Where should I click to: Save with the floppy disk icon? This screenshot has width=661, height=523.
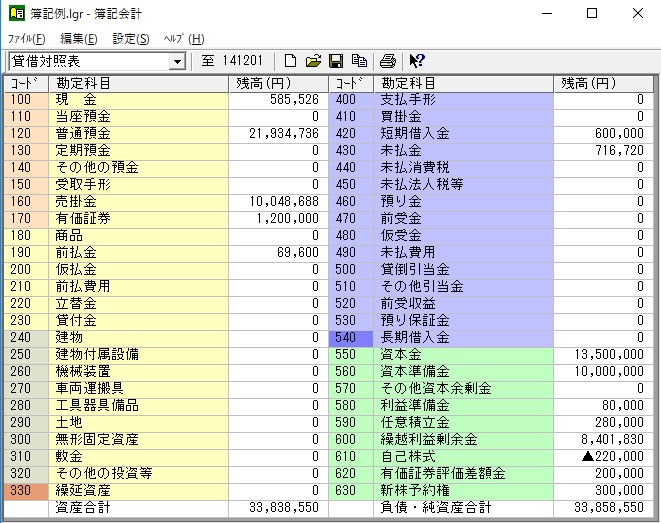tap(336, 61)
